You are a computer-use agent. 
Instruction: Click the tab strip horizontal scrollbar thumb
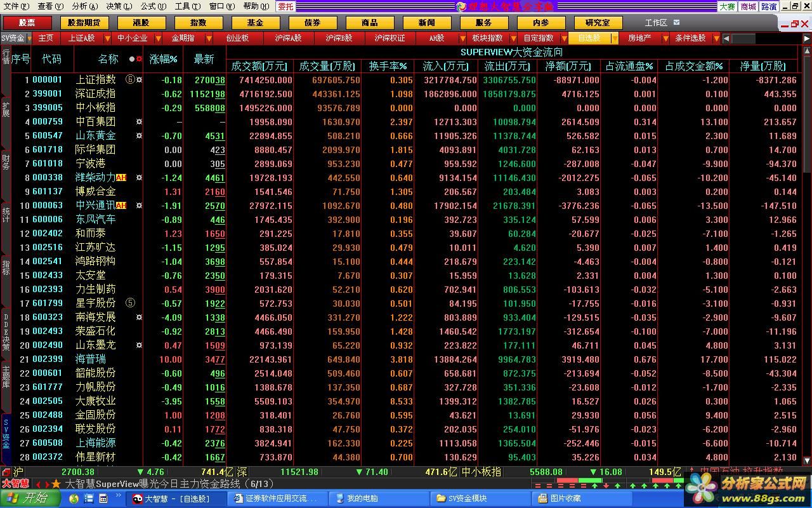click(x=743, y=38)
